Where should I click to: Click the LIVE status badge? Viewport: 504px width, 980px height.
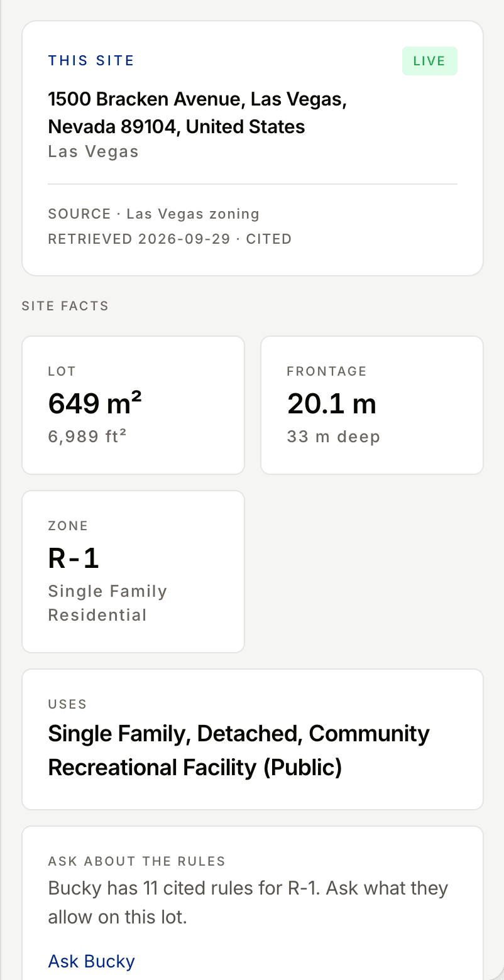pos(430,61)
